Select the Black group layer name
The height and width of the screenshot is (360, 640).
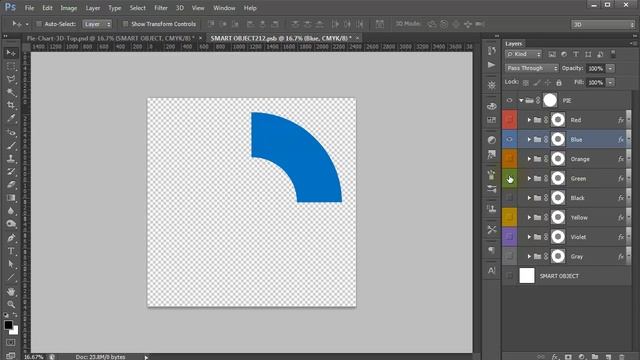[577, 198]
